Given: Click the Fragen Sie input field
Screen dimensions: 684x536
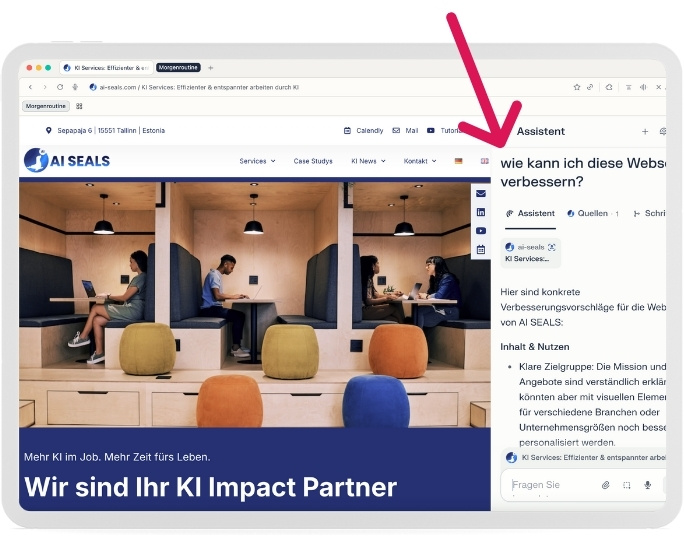Looking at the screenshot, I should (550, 485).
